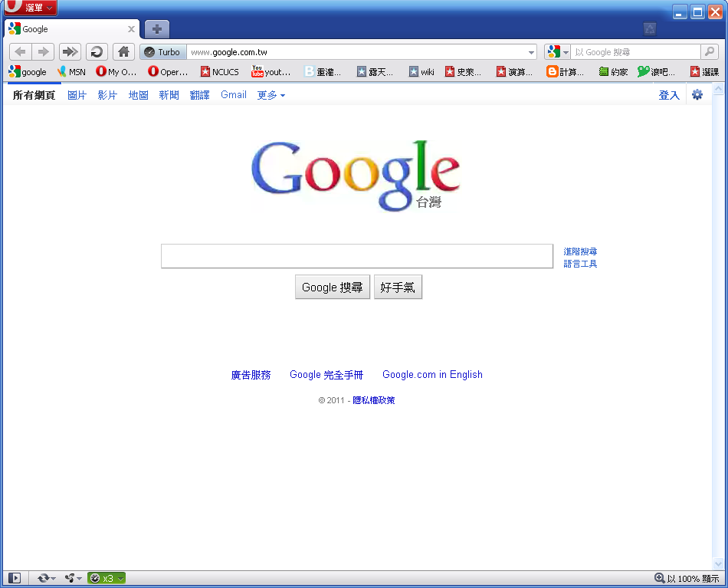728x588 pixels.
Task: Open the google bookmark
Action: tap(28, 71)
